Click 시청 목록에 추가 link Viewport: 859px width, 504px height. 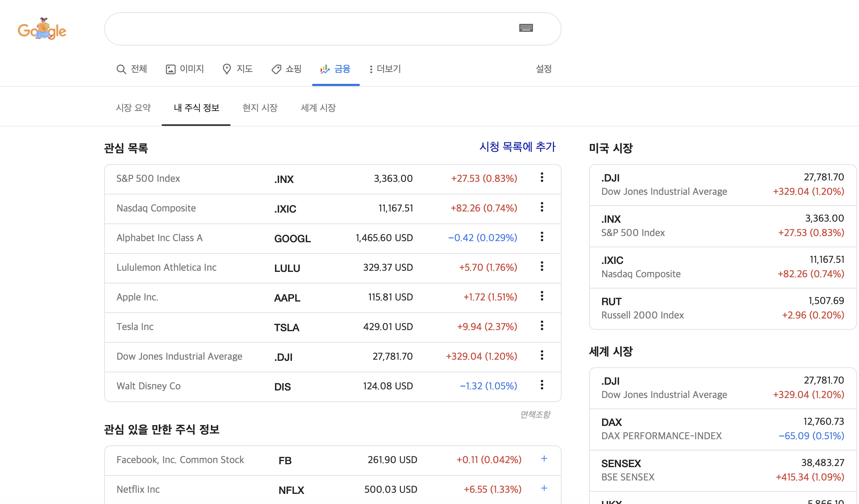[517, 146]
